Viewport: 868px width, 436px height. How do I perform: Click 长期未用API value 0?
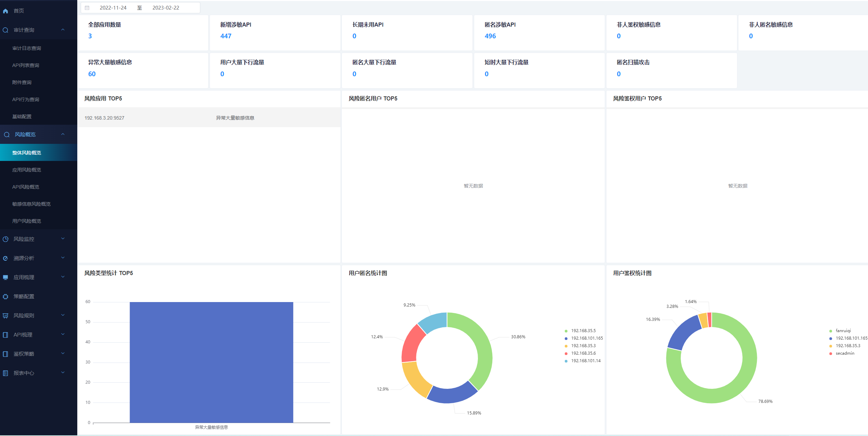coord(355,36)
